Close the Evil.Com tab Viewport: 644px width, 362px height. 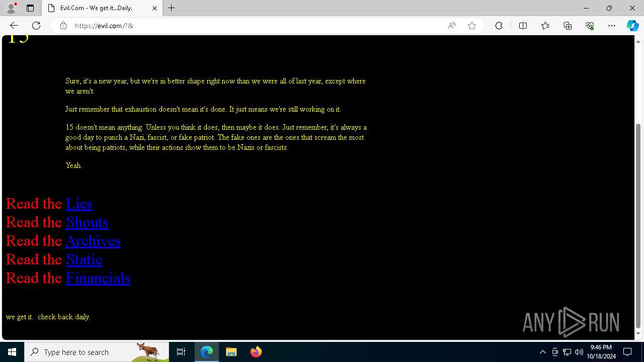pos(154,8)
